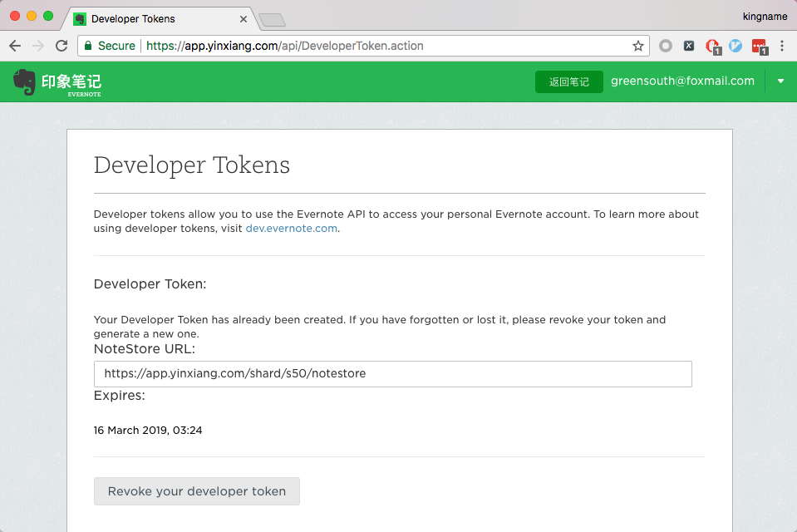
Task: Bookmark this page with the star icon
Action: pyautogui.click(x=638, y=46)
